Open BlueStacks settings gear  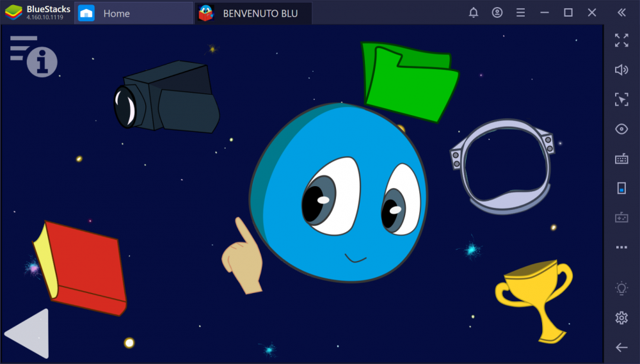(x=621, y=318)
